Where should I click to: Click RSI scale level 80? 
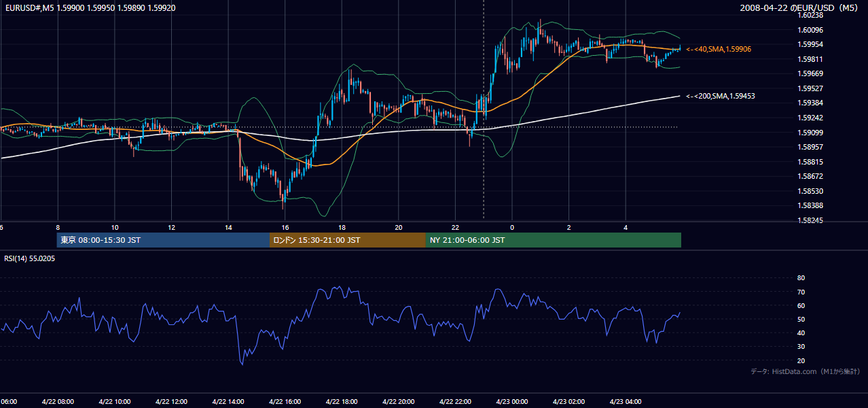(x=801, y=278)
